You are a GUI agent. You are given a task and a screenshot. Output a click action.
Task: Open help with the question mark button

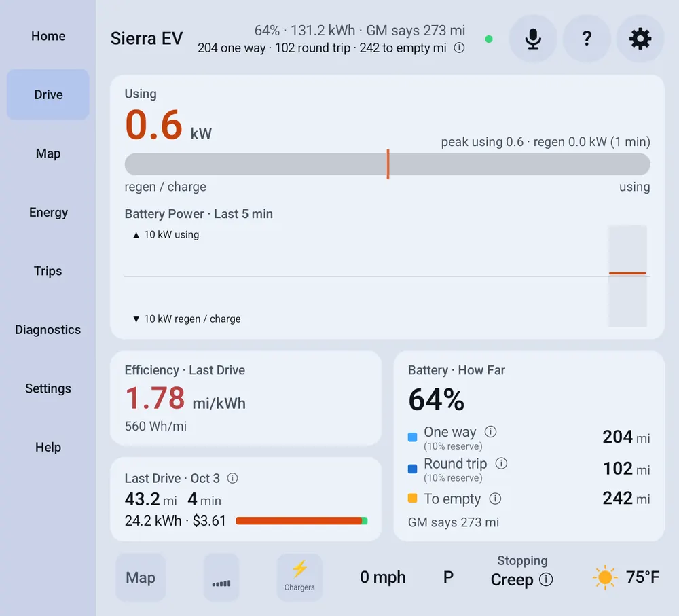pyautogui.click(x=587, y=39)
